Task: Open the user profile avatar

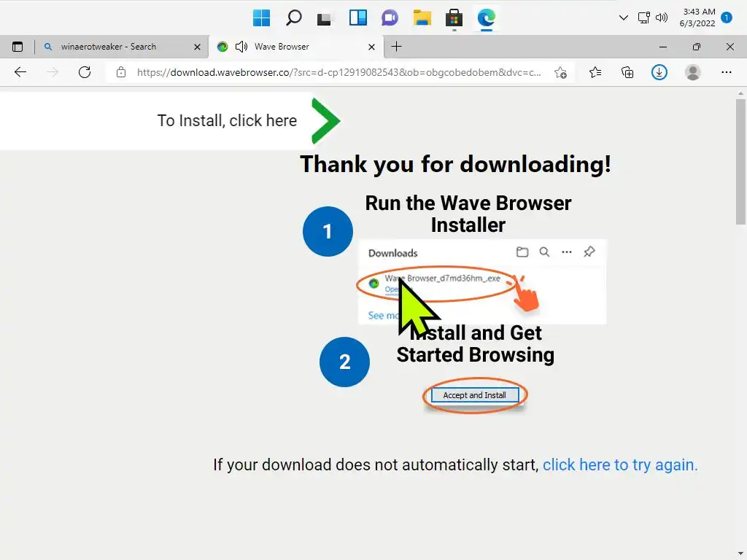Action: (693, 72)
